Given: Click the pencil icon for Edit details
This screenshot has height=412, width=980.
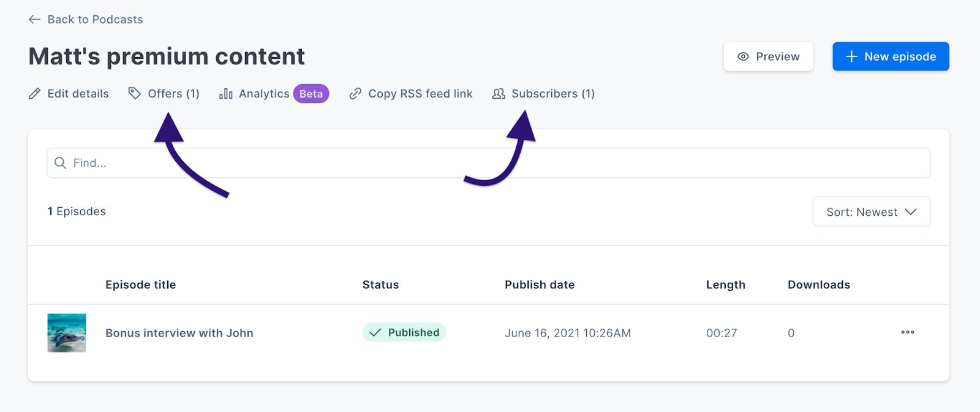Looking at the screenshot, I should pyautogui.click(x=35, y=94).
